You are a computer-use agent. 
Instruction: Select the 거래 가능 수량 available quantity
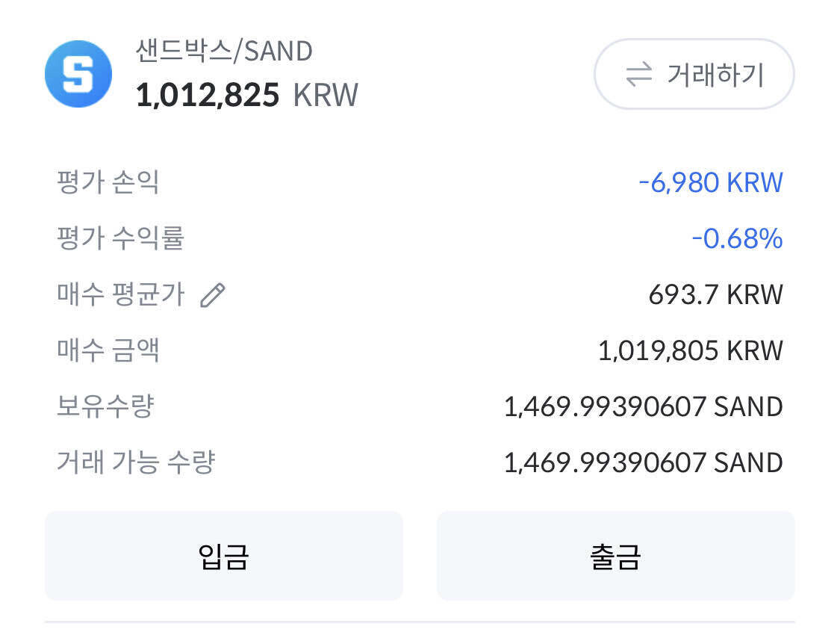click(642, 463)
